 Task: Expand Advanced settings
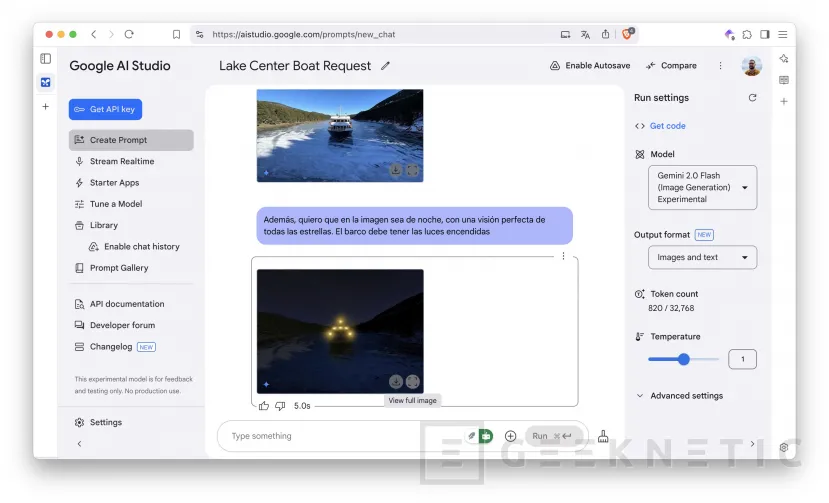679,396
